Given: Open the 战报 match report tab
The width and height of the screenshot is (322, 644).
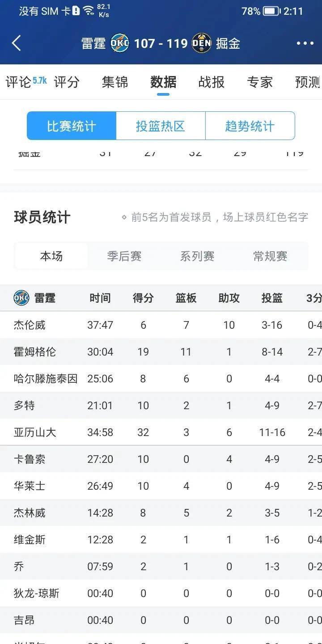Looking at the screenshot, I should click(212, 82).
